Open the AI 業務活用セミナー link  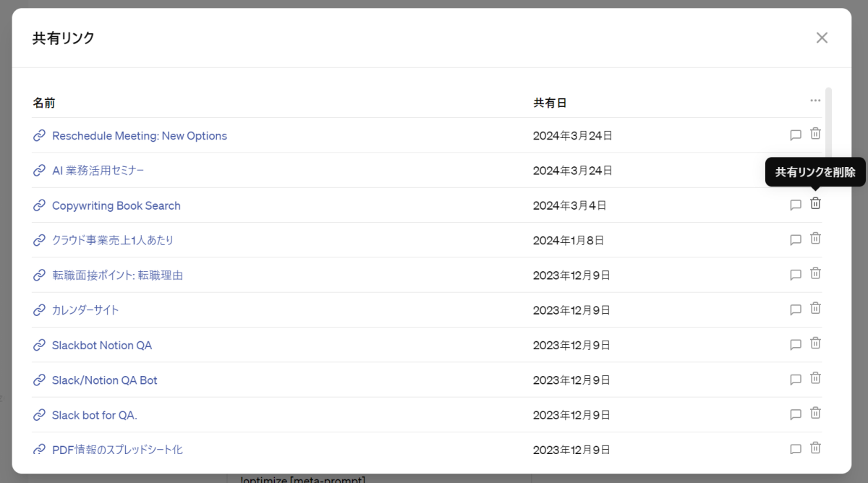click(98, 171)
